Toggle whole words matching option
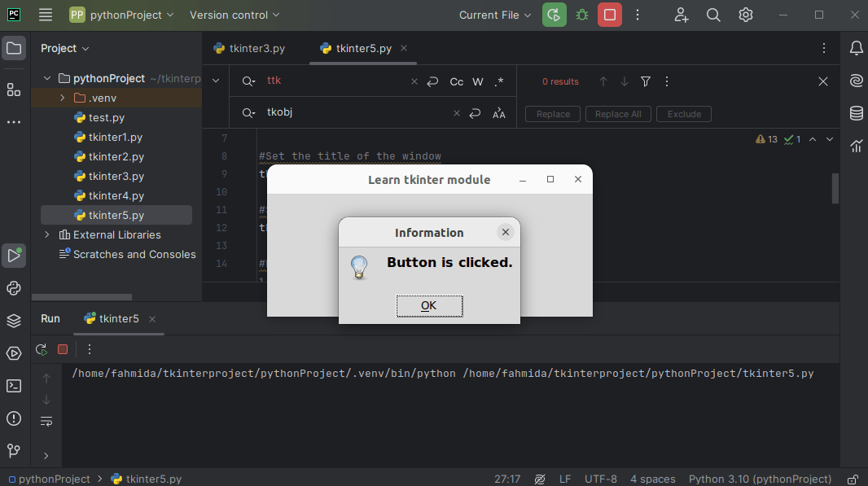The height and width of the screenshot is (486, 868). tap(478, 81)
